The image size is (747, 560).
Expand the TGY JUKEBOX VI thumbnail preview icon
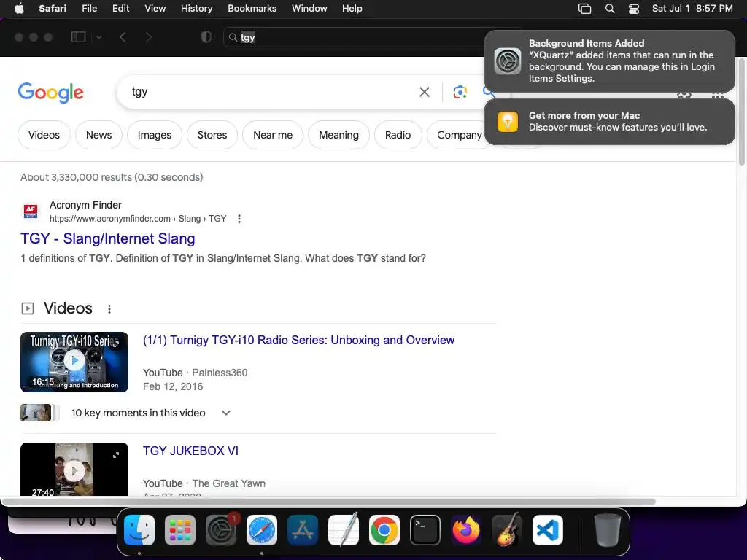116,455
